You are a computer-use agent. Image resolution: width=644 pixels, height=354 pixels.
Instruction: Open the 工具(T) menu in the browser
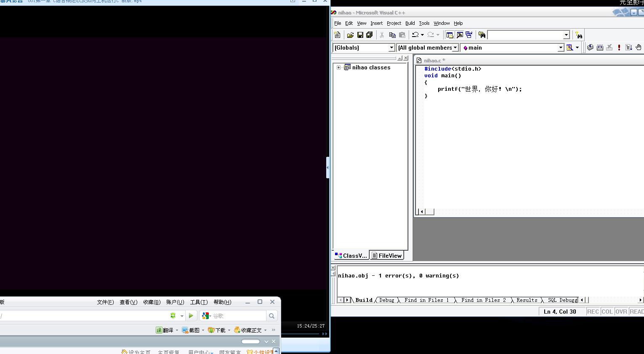point(199,302)
